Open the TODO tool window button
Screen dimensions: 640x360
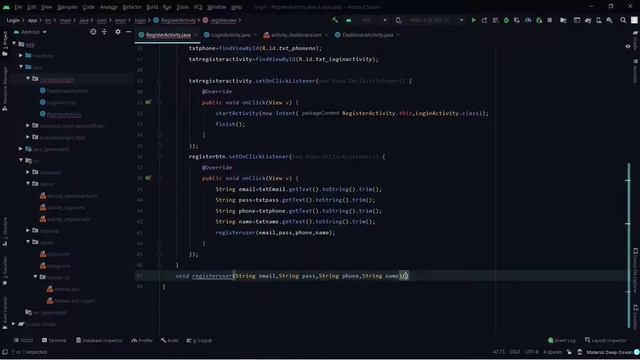[x=24, y=340]
